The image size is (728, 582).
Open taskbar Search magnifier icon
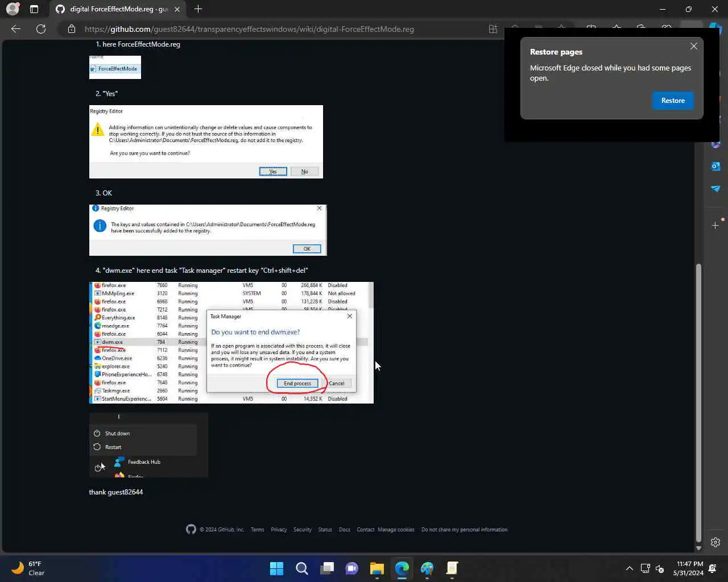[302, 568]
